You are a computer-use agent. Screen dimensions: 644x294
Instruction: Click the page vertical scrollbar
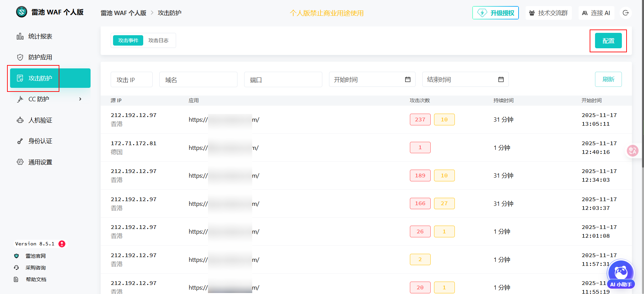pyautogui.click(x=642, y=84)
